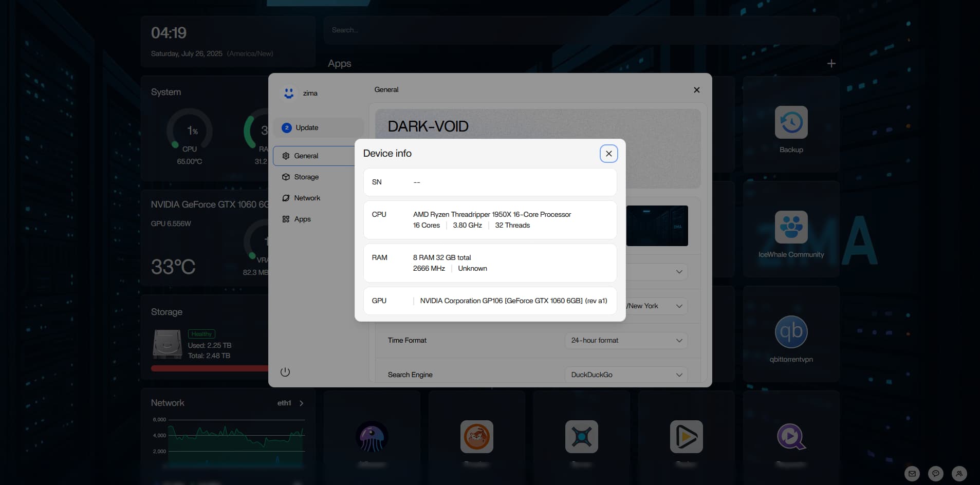980x485 pixels.
Task: Open the IceWhale Community app
Action: point(791,227)
